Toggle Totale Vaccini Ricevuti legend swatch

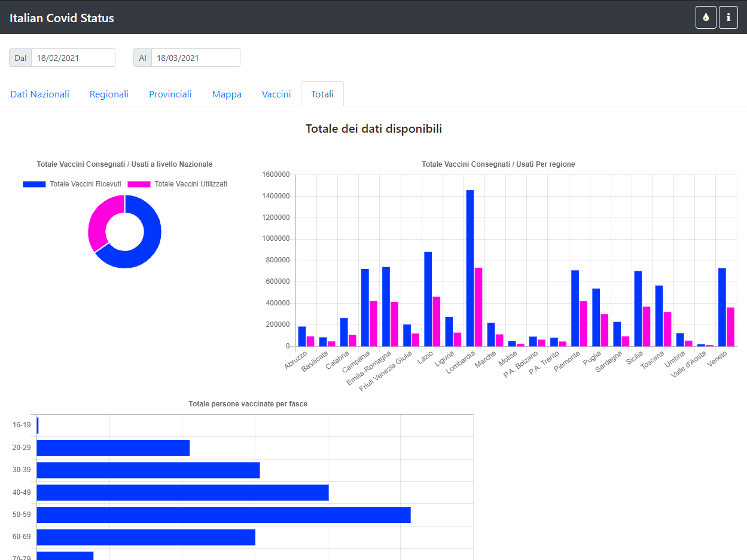pos(35,184)
